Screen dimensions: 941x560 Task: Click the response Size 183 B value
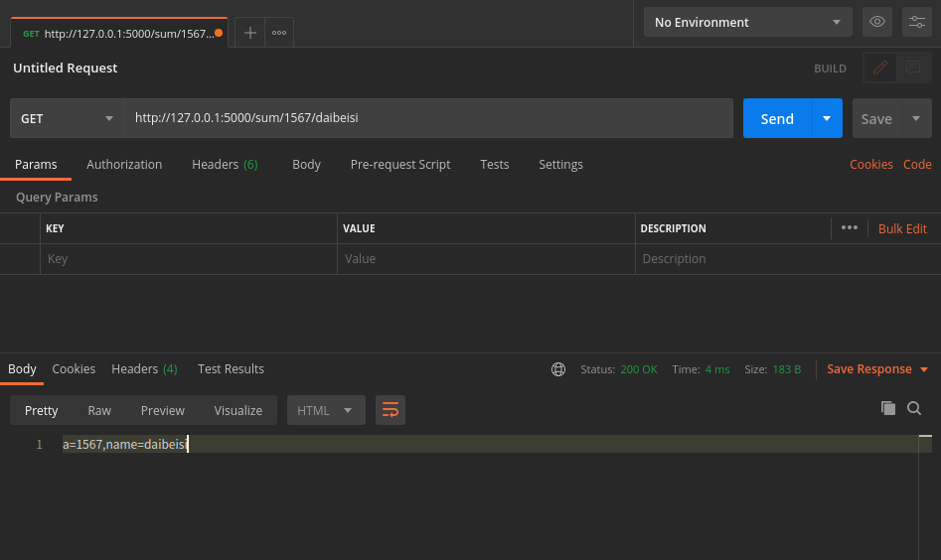coord(787,369)
